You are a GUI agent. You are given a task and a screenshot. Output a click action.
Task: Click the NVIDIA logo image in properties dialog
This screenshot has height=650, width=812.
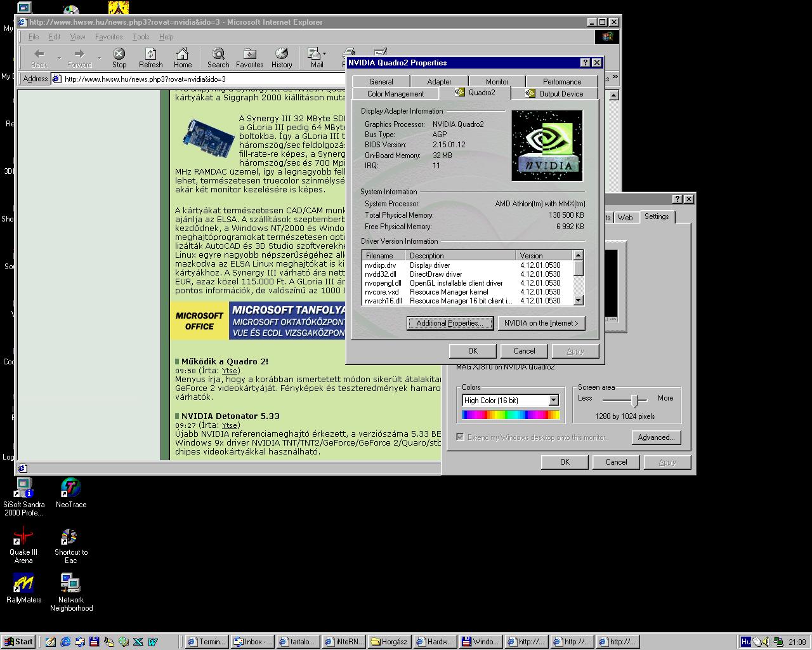pos(547,146)
